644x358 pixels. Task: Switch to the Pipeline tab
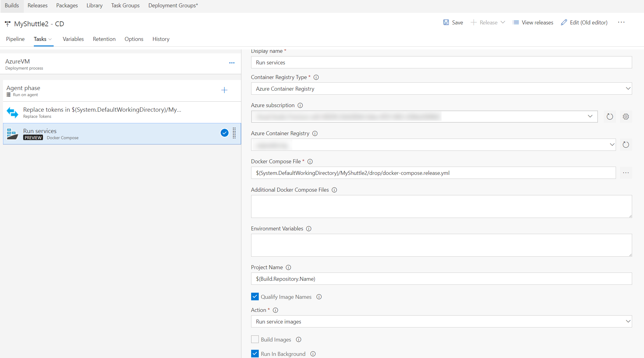tap(15, 39)
